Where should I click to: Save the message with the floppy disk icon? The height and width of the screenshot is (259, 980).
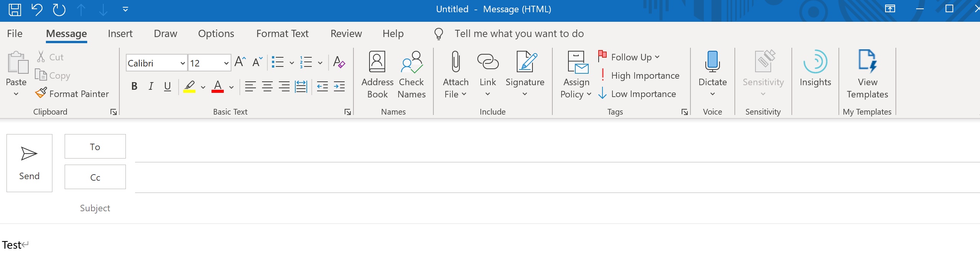point(15,9)
